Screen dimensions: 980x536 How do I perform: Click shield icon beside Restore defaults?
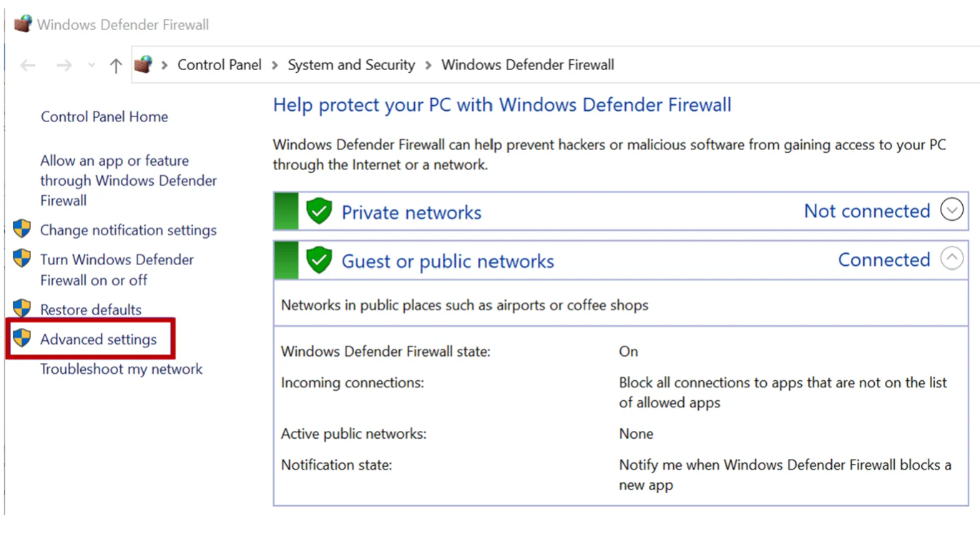(x=22, y=308)
